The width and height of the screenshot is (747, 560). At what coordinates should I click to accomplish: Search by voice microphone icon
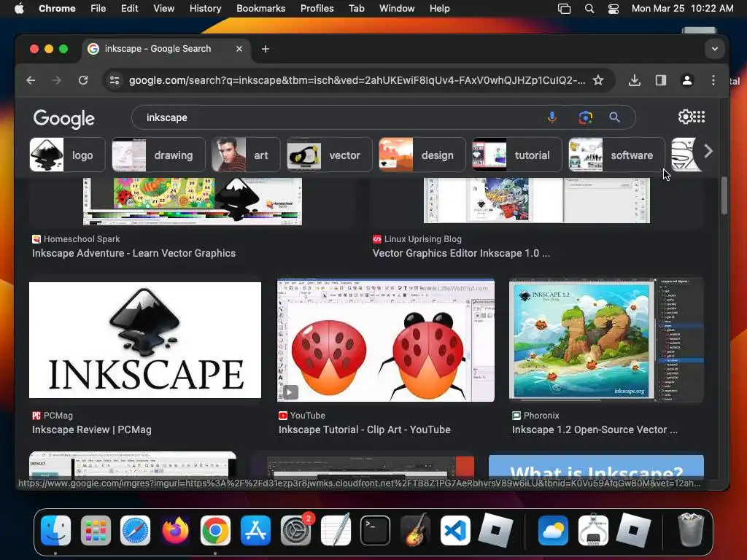552,117
